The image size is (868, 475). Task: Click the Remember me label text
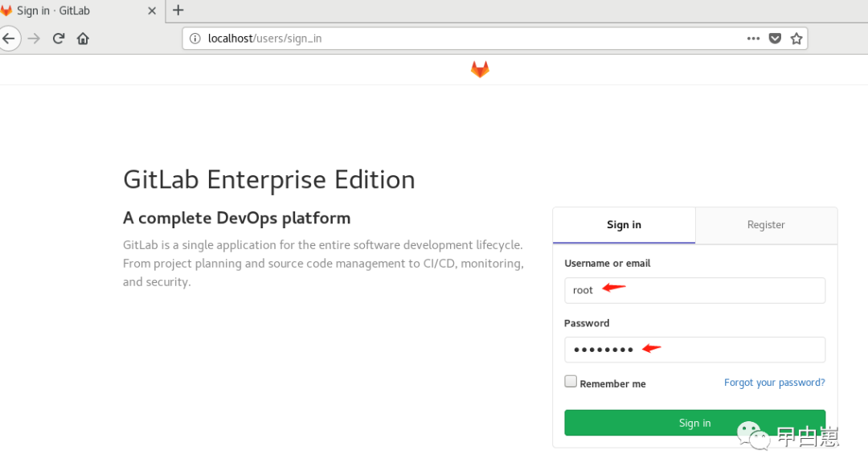click(612, 383)
